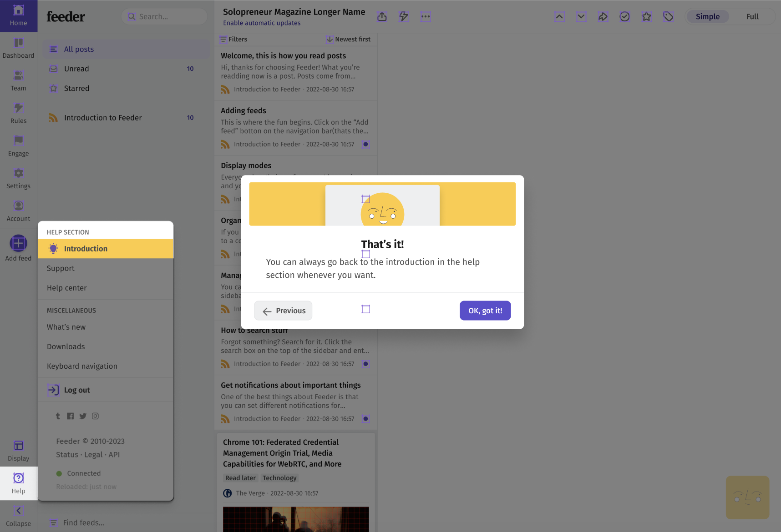781x532 pixels.
Task: Toggle unread dot on 'How to search stuff' post
Action: click(x=365, y=364)
